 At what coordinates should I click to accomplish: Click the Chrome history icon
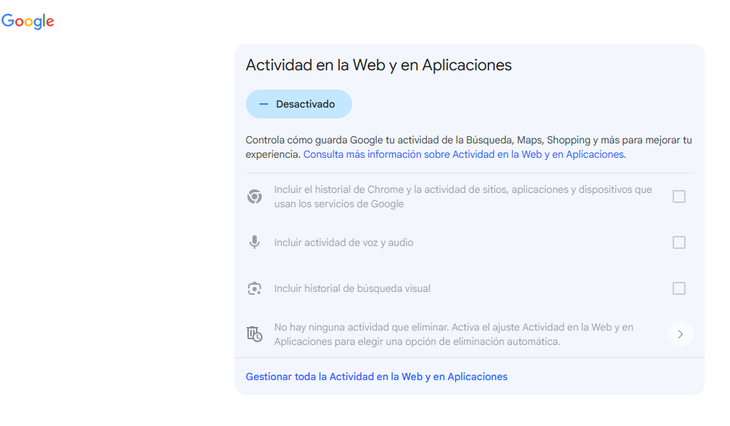pyautogui.click(x=254, y=196)
